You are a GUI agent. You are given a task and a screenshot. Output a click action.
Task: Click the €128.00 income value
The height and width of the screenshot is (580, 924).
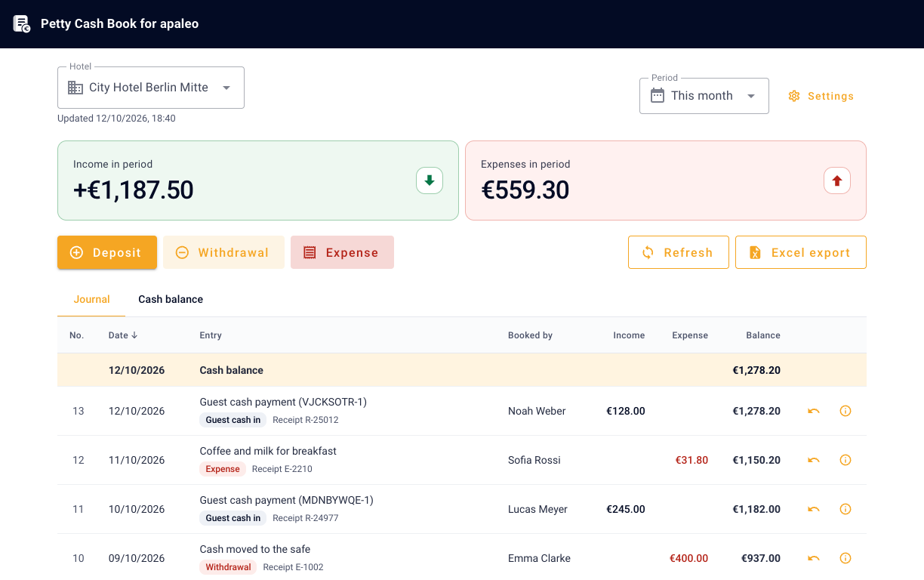pyautogui.click(x=626, y=411)
